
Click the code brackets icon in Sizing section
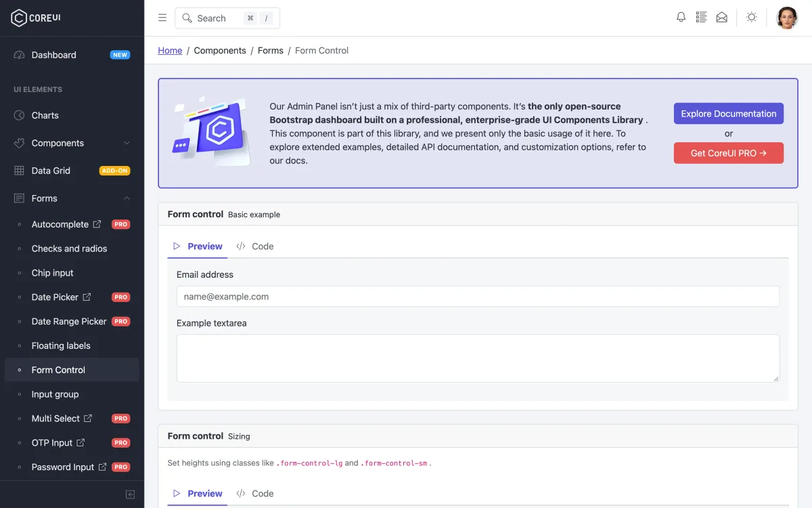(241, 493)
